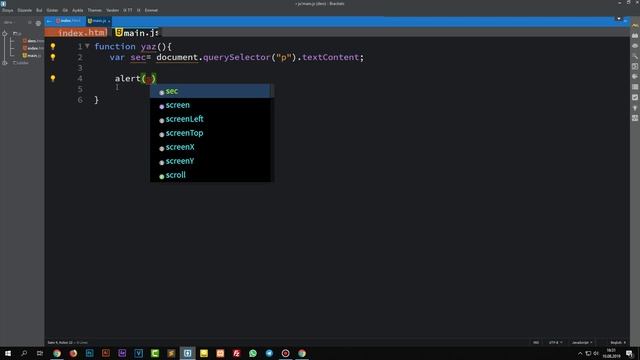
Task: Click the lightbulb hint beside line 4
Action: [x=53, y=78]
